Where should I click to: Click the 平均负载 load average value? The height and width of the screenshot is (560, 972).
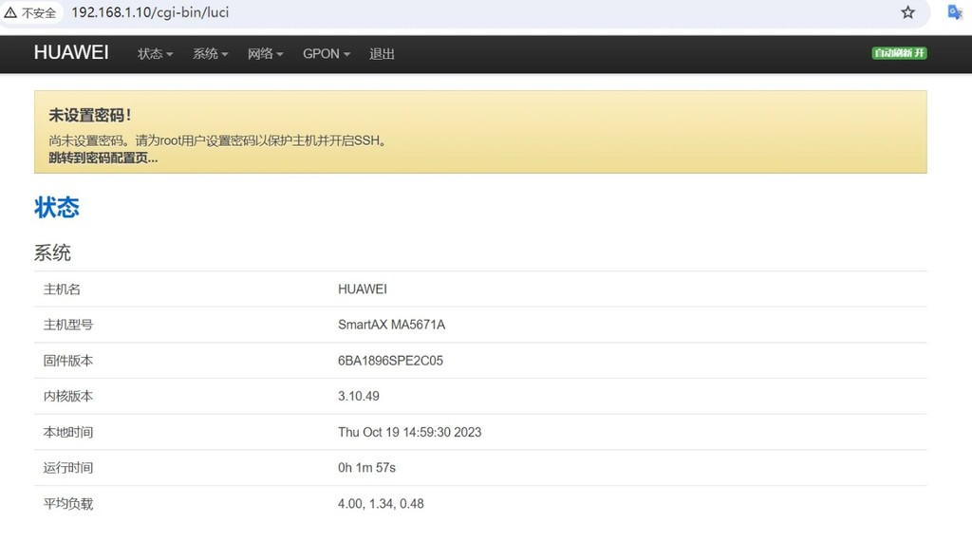click(x=380, y=504)
